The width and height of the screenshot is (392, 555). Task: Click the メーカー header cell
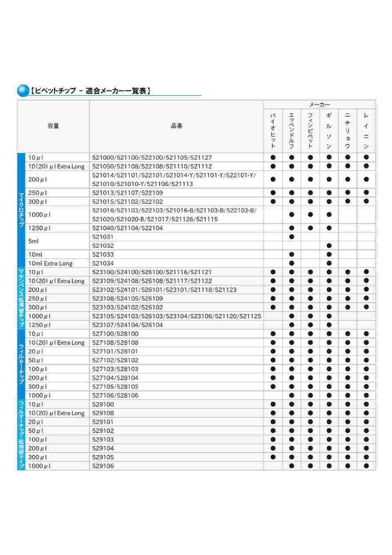pos(319,105)
